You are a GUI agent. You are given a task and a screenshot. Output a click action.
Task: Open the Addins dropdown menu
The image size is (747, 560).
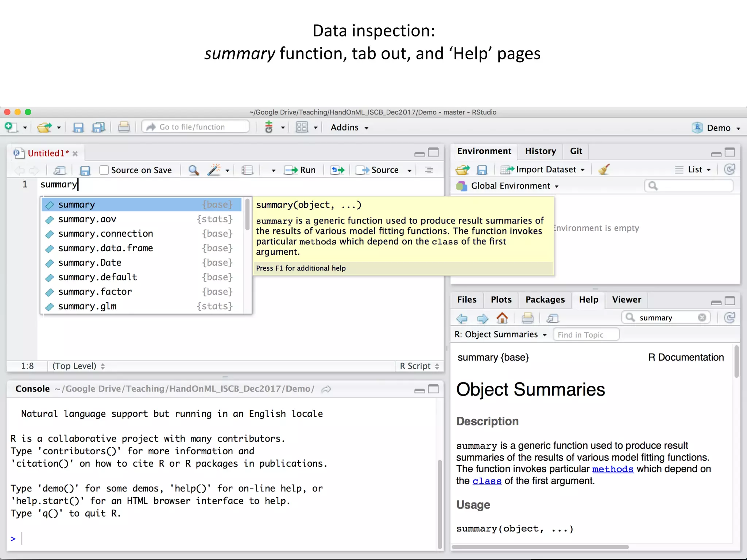coord(349,127)
